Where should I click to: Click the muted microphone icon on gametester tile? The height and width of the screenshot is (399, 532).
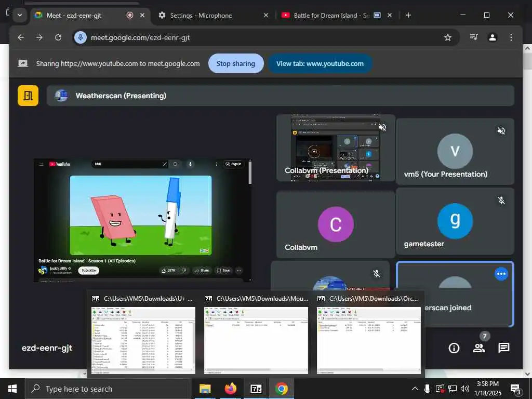pos(501,201)
